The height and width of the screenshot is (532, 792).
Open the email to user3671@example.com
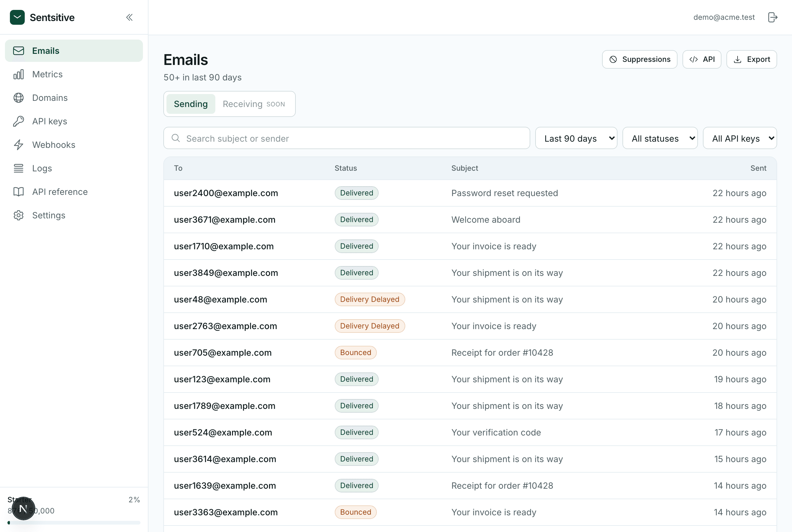[x=470, y=220]
